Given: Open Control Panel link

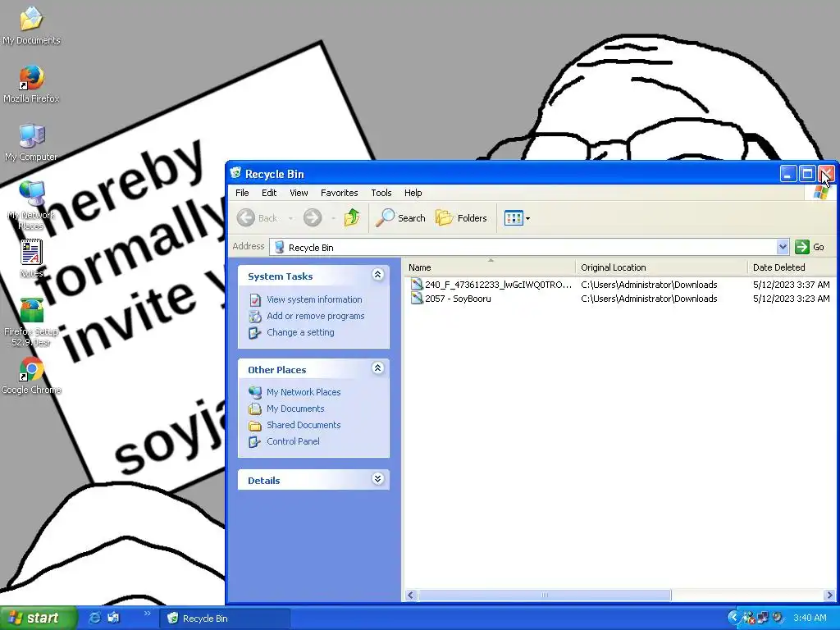Looking at the screenshot, I should pos(293,441).
